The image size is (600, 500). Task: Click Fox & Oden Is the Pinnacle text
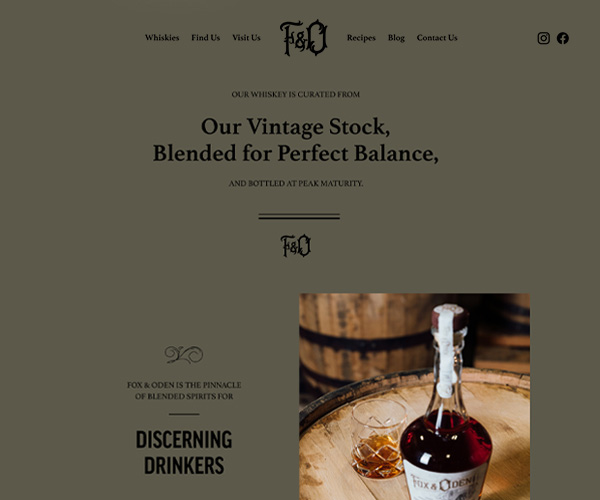[184, 391]
